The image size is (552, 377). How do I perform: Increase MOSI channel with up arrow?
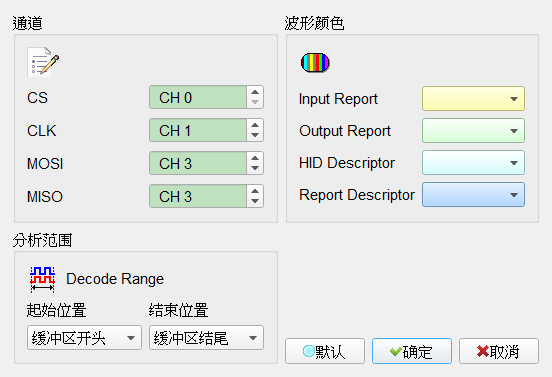point(255,158)
